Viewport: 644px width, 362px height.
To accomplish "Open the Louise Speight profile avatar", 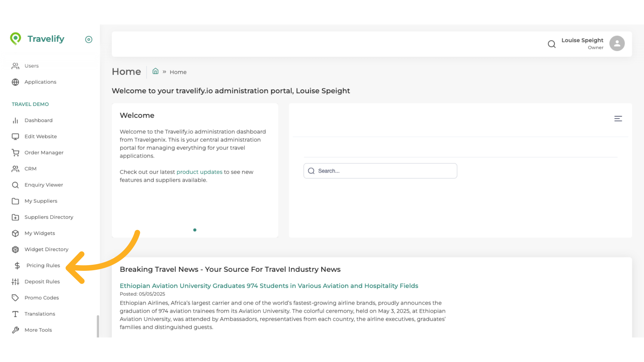I will coord(617,44).
